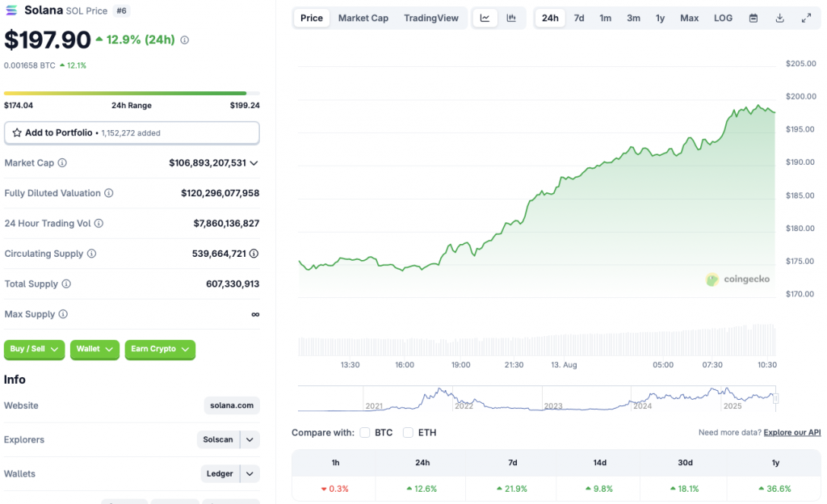Select the 3m time range
This screenshot has width=827, height=504.
(633, 18)
